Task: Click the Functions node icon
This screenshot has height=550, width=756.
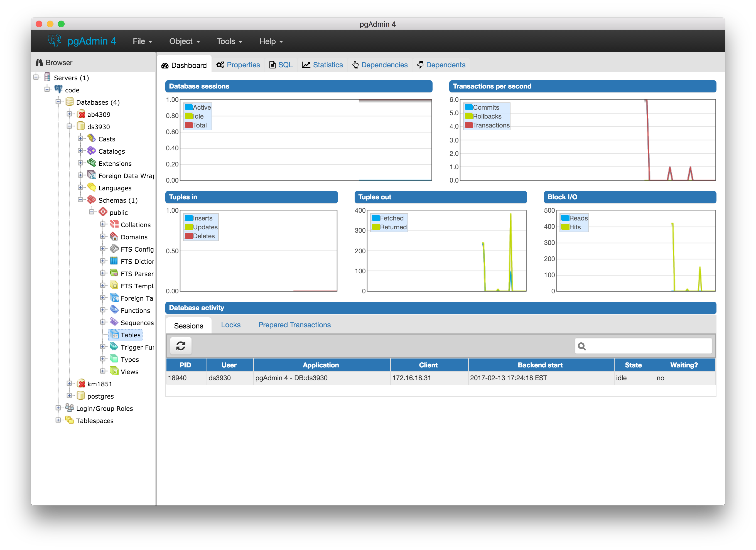Action: [114, 310]
